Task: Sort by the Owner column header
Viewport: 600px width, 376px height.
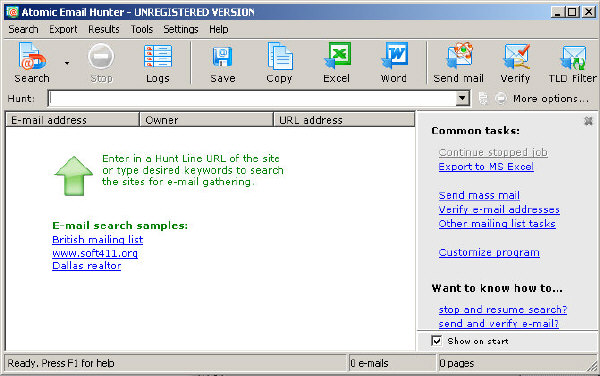Action: [x=207, y=120]
